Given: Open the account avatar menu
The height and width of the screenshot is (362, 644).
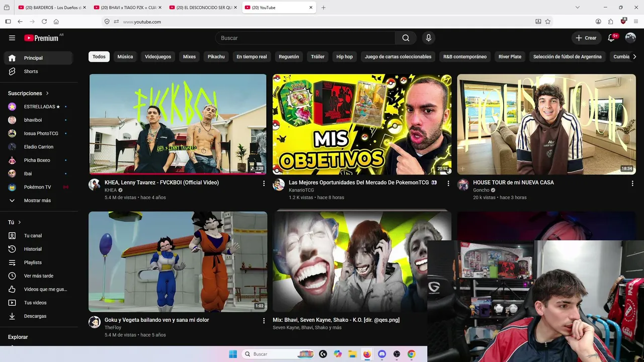Looking at the screenshot, I should pos(630,38).
